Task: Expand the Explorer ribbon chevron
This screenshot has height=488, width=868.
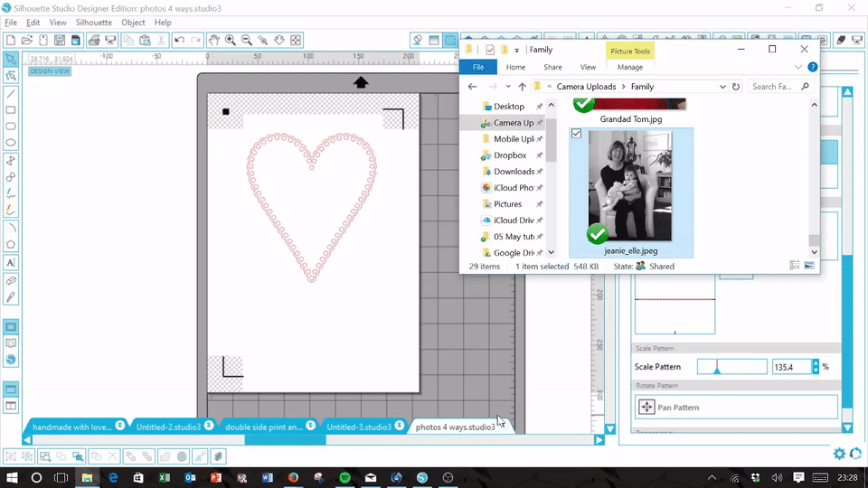Action: point(797,67)
